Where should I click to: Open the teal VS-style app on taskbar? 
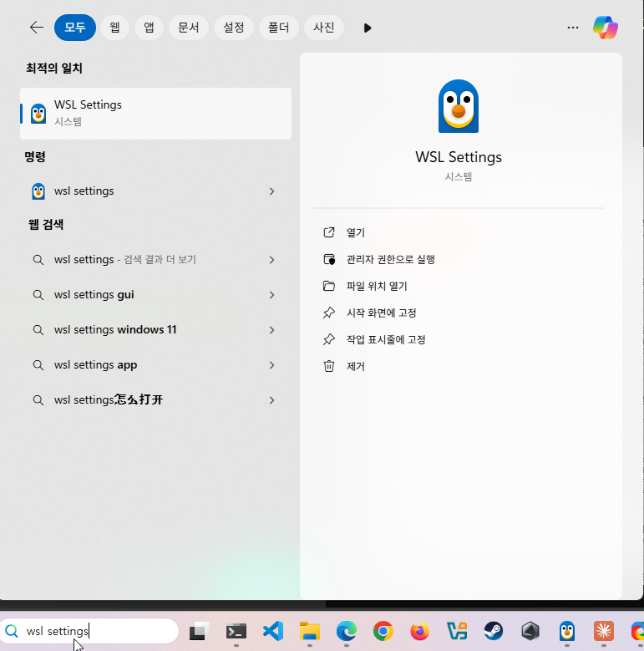coord(457,631)
